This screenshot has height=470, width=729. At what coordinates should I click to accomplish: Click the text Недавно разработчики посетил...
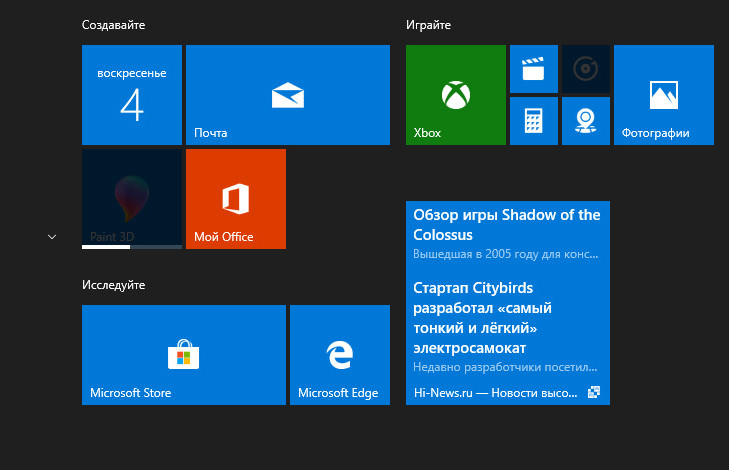point(505,367)
